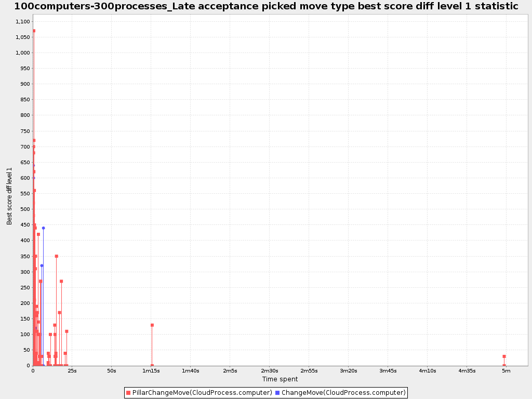
Task: Click the blue data point near 320
Action: (x=42, y=265)
